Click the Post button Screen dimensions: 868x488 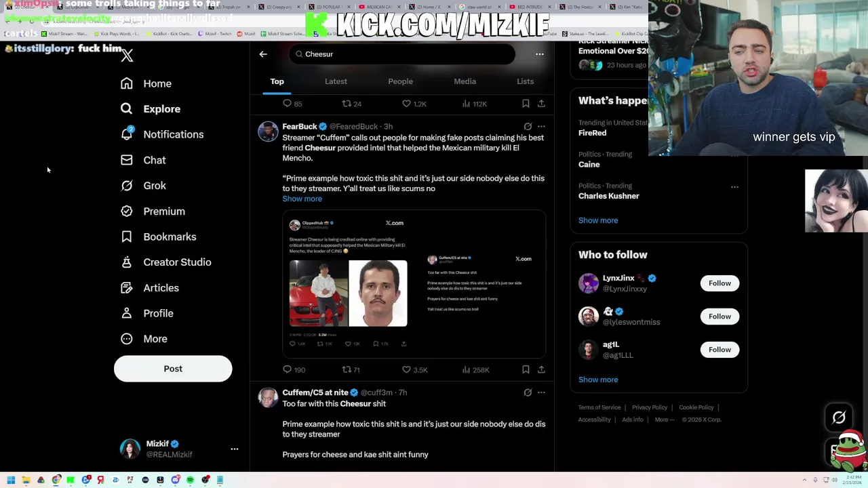click(x=173, y=369)
